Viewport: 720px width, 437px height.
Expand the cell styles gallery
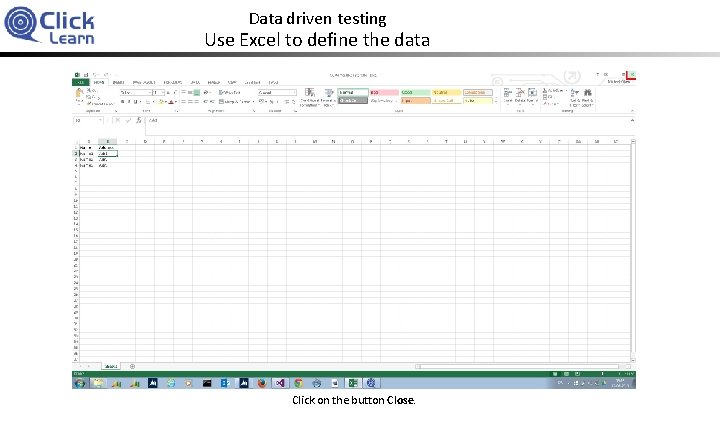click(496, 102)
